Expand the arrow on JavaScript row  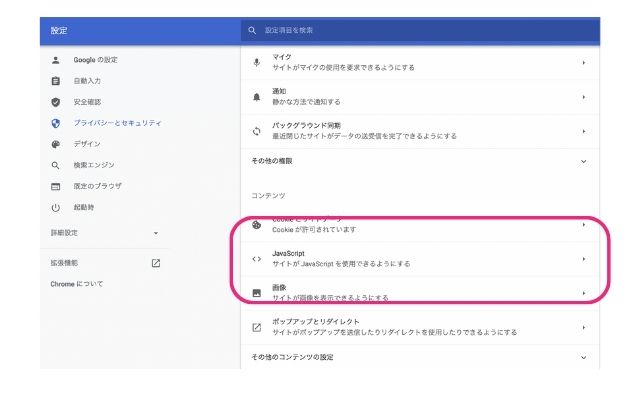click(x=584, y=259)
